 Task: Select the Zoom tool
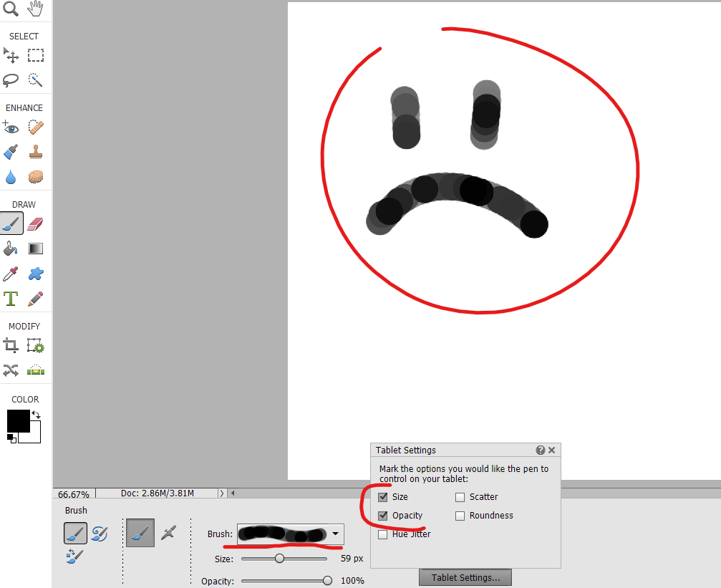pos(10,9)
